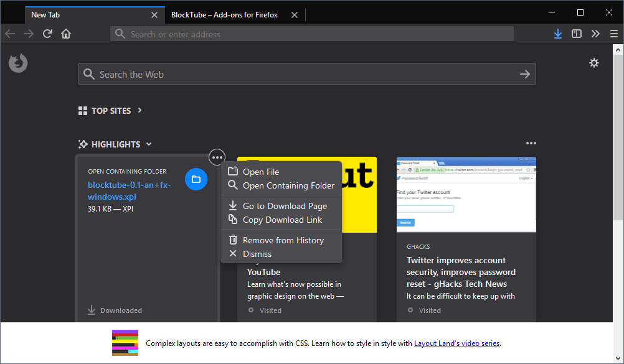The height and width of the screenshot is (364, 624).
Task: Open new tab preferences gear
Action: [593, 63]
